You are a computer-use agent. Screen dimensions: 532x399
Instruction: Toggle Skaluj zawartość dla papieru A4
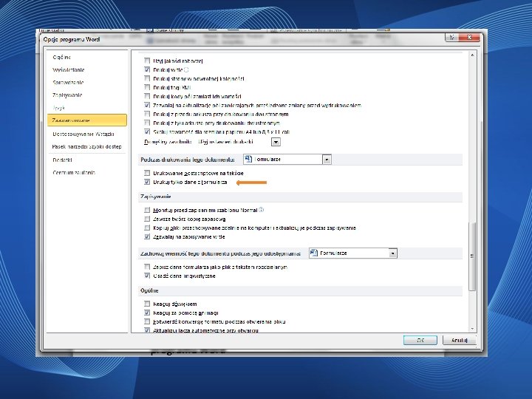click(147, 132)
